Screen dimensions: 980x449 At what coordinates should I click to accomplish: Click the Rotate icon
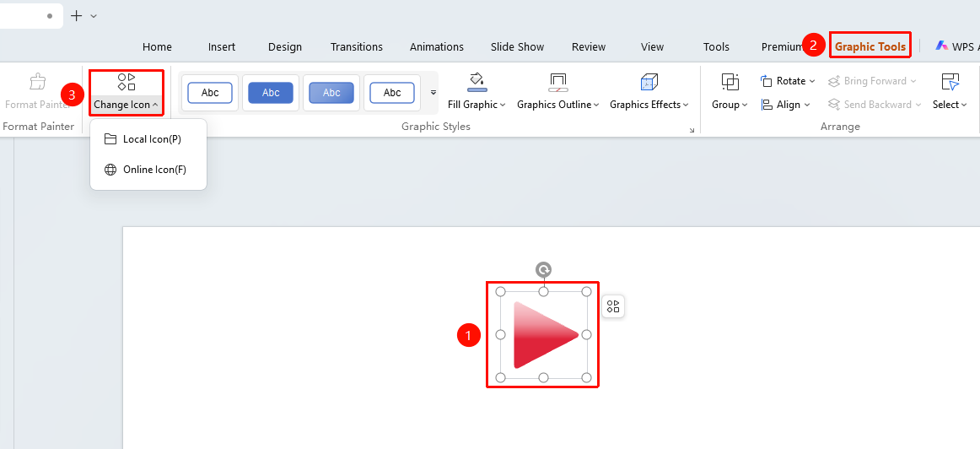767,81
